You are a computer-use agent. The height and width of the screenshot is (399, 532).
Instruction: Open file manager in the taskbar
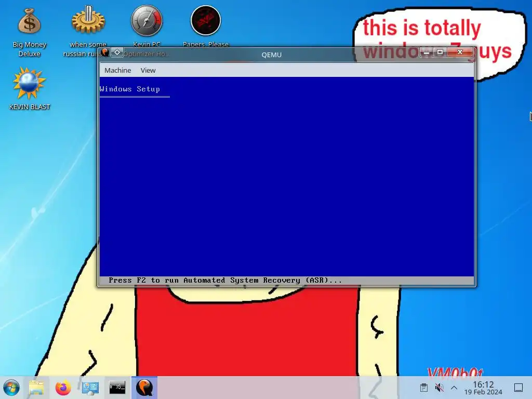[36, 388]
